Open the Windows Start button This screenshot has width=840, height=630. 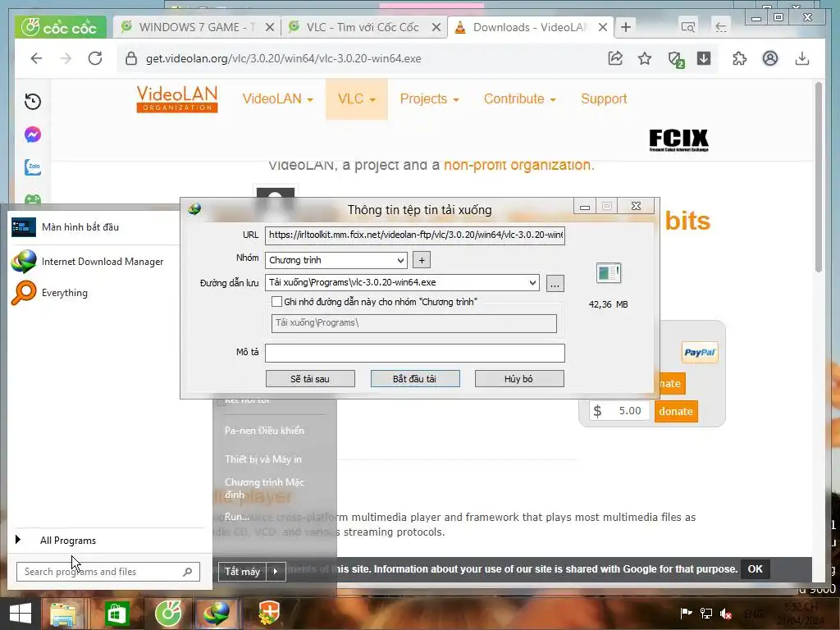21,614
